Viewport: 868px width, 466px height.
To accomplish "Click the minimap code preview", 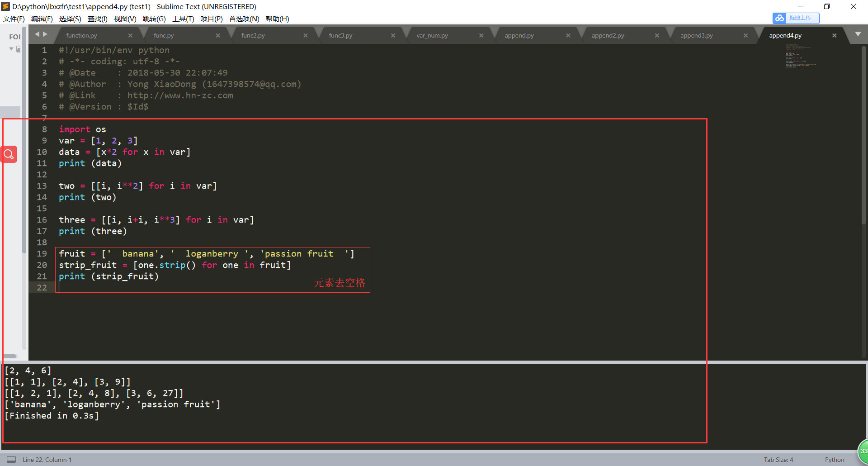I will [x=800, y=57].
